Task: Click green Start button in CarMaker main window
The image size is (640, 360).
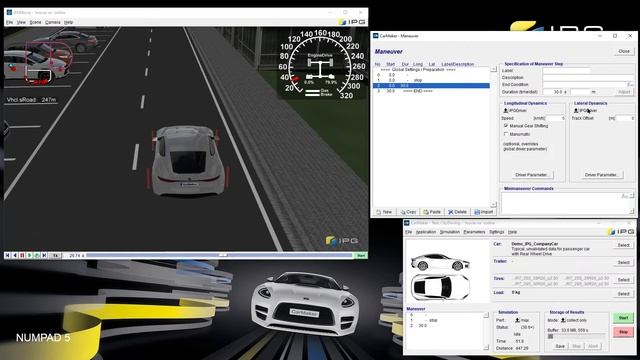Action: (623, 318)
